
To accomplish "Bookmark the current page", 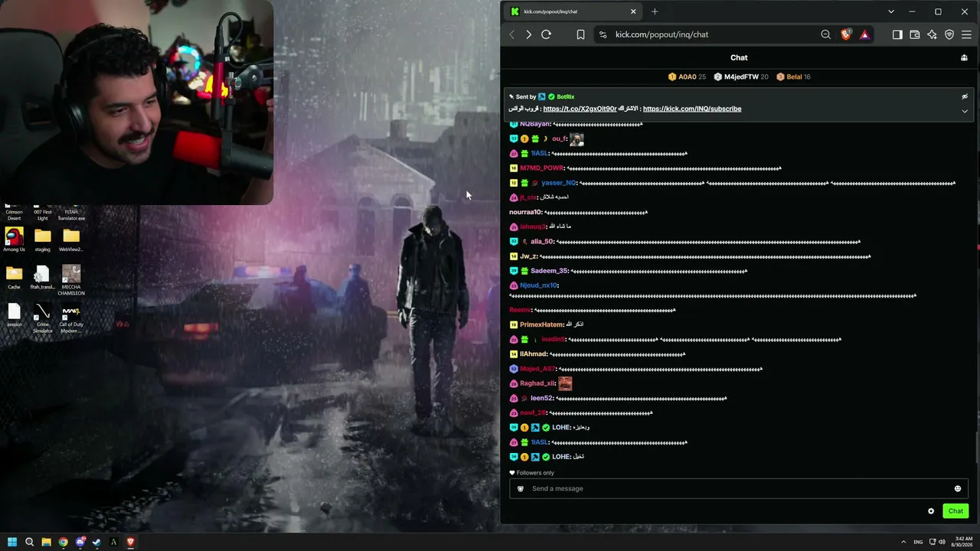I will (580, 34).
